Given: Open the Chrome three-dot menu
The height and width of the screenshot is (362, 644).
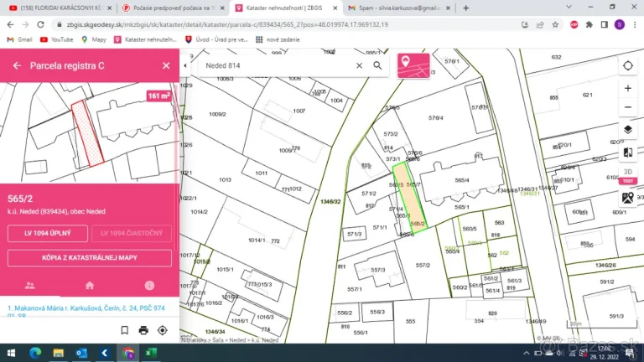Looking at the screenshot, I should coord(635,24).
